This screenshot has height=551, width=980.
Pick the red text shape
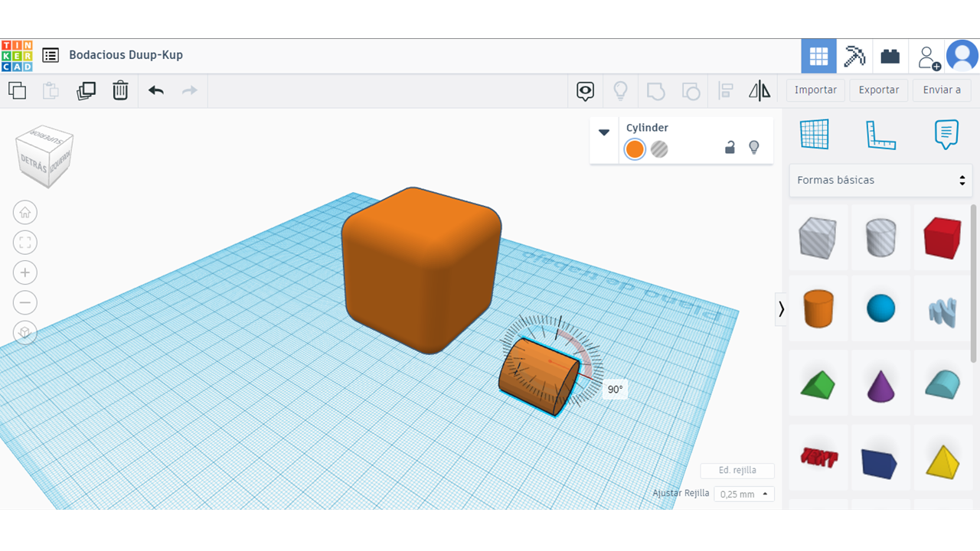818,458
